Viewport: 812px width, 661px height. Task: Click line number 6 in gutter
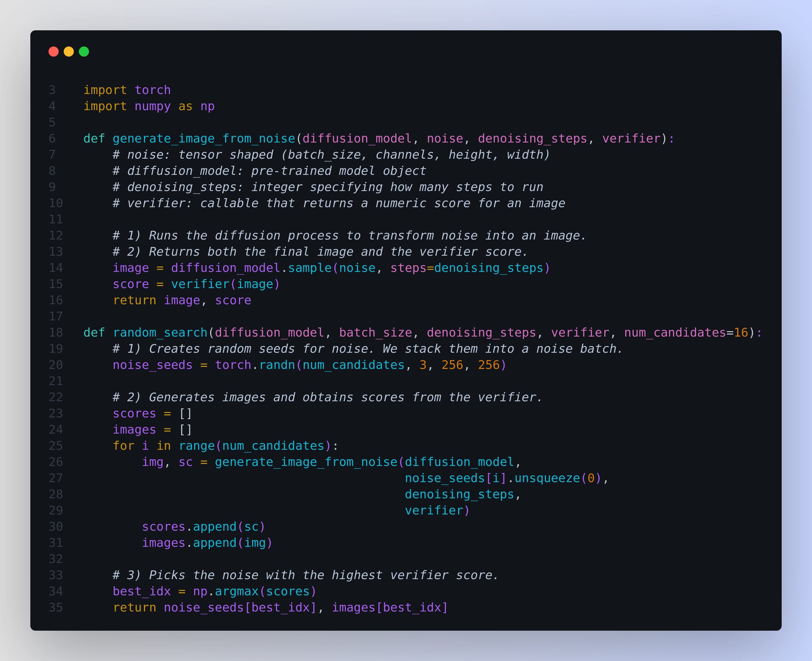coord(52,138)
